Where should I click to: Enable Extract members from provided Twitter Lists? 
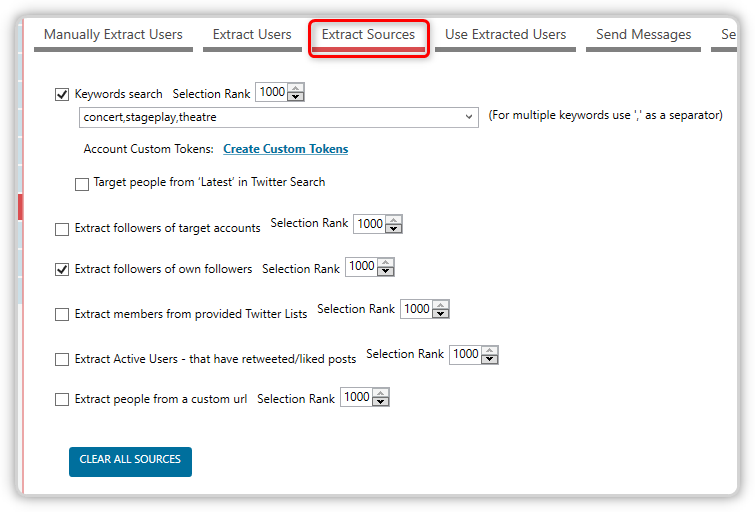[x=62, y=315]
